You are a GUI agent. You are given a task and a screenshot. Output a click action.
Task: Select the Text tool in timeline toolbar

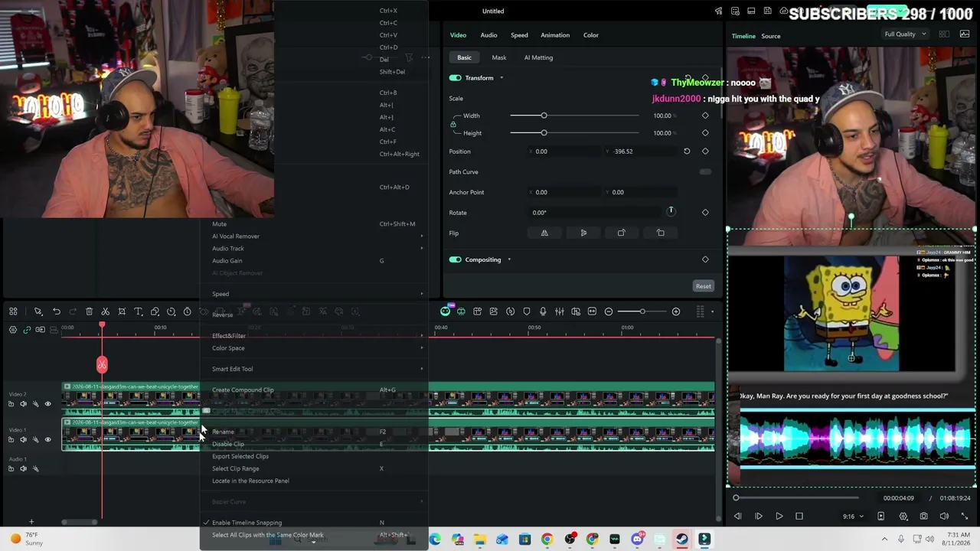(139, 311)
